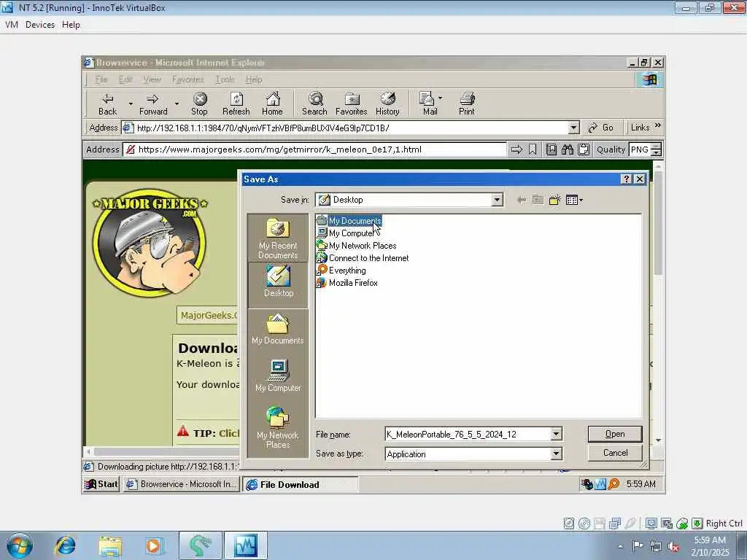The image size is (747, 560).
Task: Click the Go button in IE
Action: (601, 128)
